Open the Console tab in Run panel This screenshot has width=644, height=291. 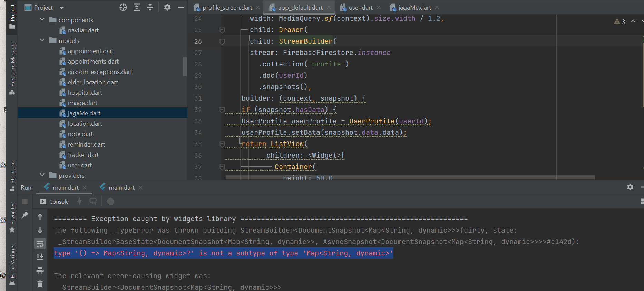click(x=55, y=201)
